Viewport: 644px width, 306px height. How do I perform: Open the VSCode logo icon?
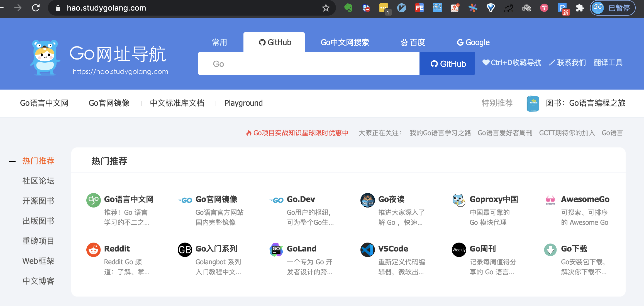[x=367, y=250]
